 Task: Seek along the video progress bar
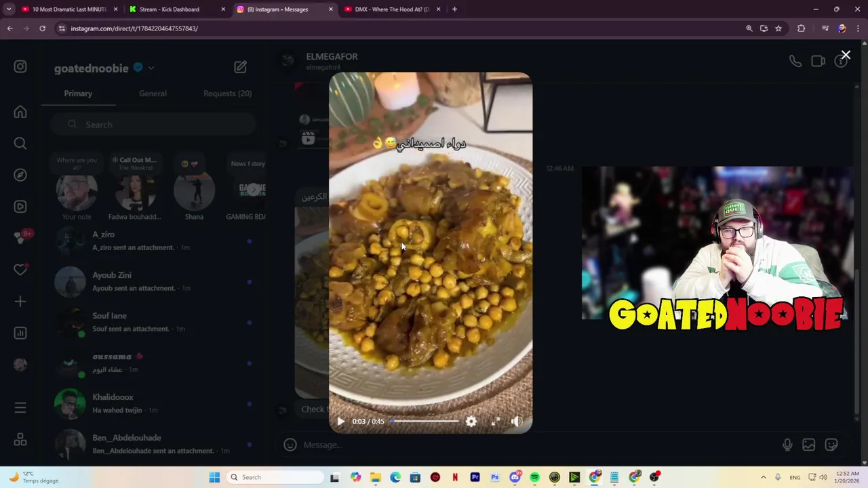[x=425, y=422]
